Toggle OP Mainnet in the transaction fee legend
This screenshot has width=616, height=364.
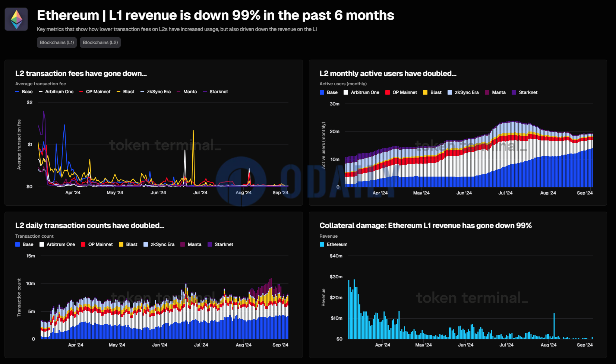[x=95, y=92]
